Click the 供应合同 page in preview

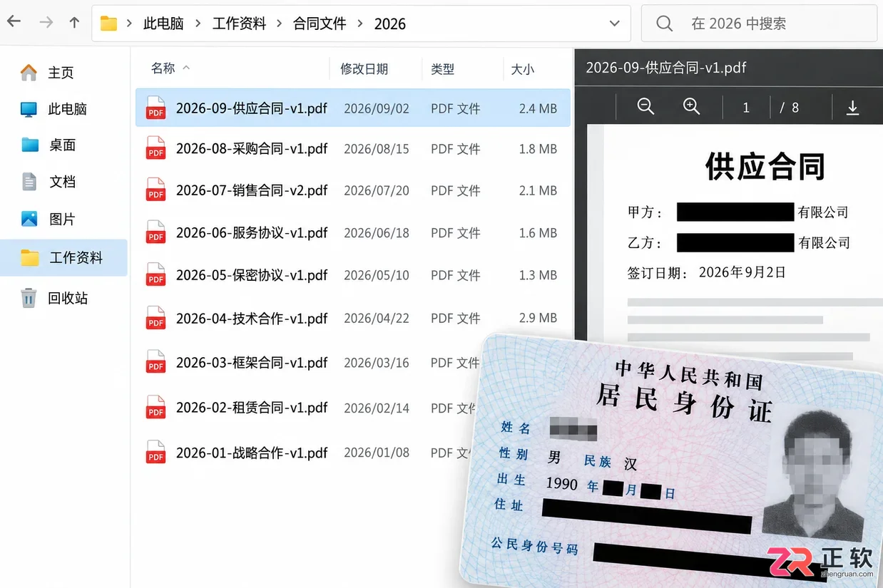pyautogui.click(x=765, y=166)
